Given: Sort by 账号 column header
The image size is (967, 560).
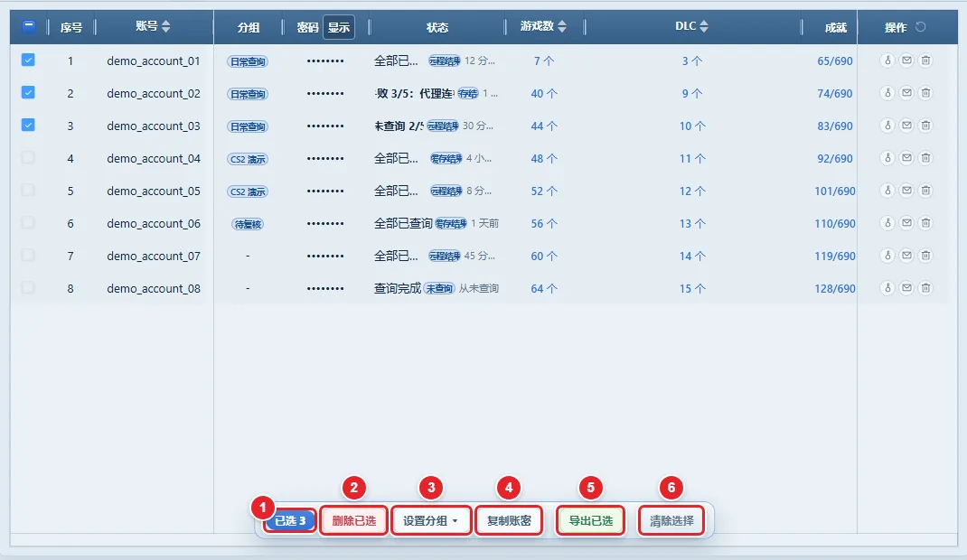Looking at the screenshot, I should [153, 26].
